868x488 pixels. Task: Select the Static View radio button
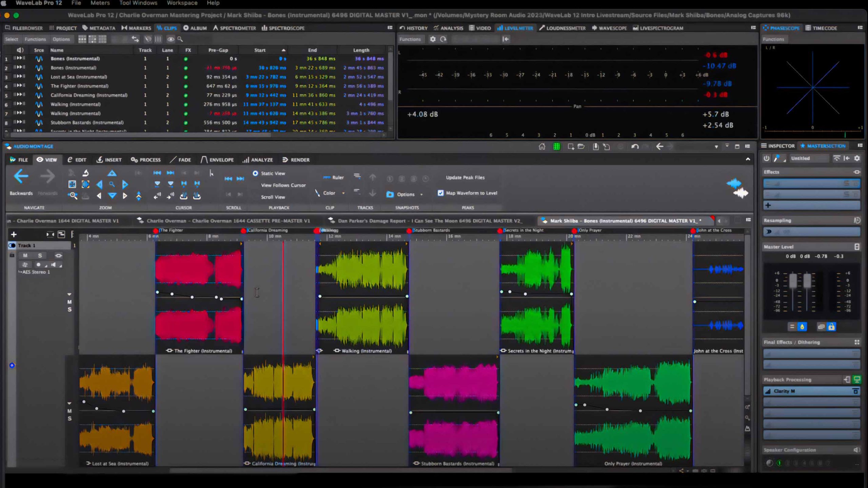[255, 173]
